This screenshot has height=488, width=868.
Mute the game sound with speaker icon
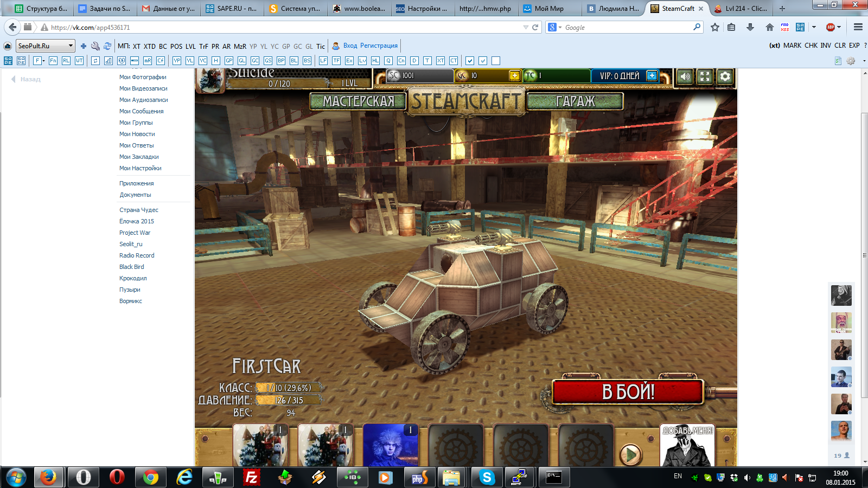click(685, 76)
